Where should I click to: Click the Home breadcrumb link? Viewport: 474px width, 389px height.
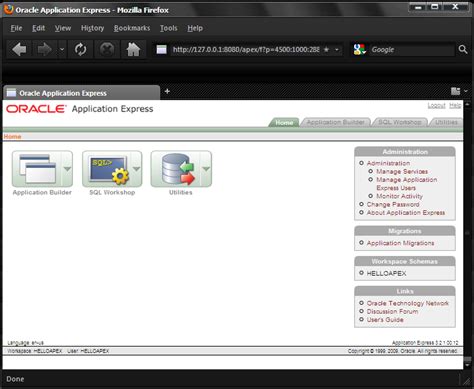(12, 136)
